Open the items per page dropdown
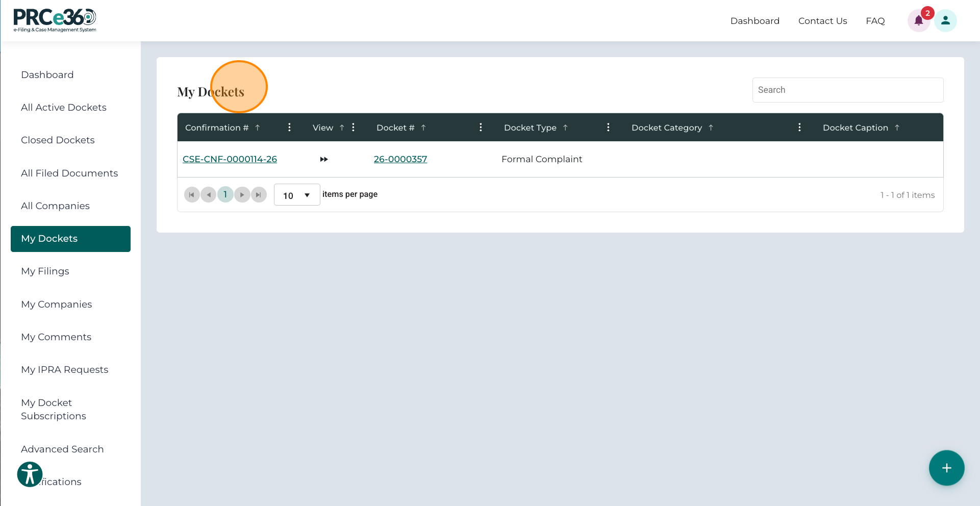 296,194
